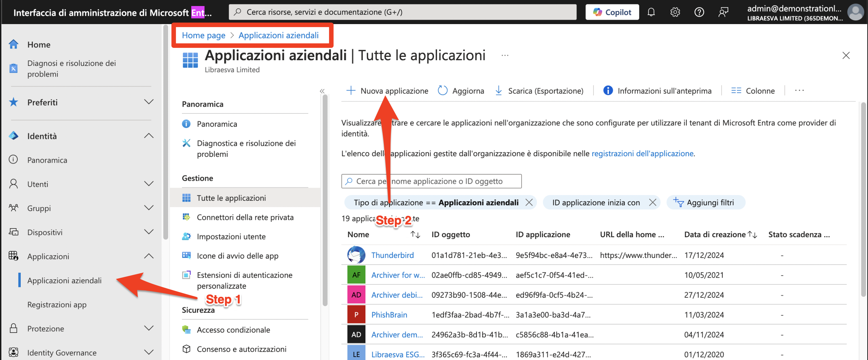Click the Applicazioni aziendali breadcrumb link

[278, 35]
